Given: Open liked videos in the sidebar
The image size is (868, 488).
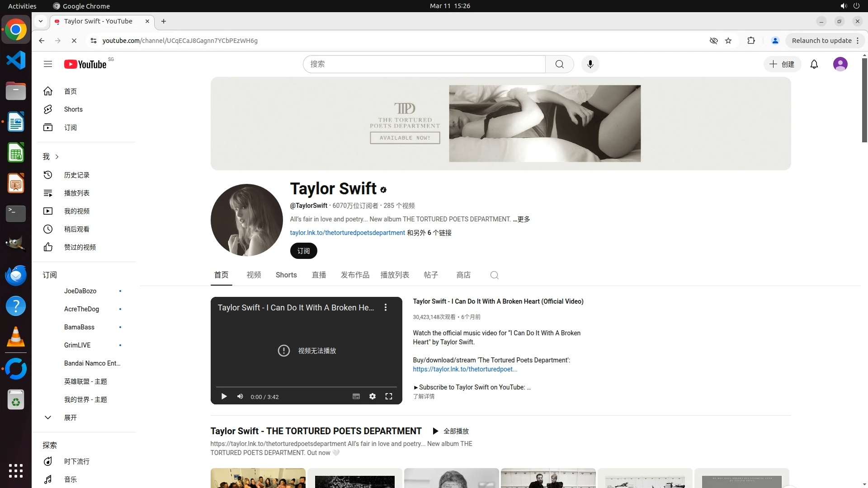Looking at the screenshot, I should (x=80, y=247).
